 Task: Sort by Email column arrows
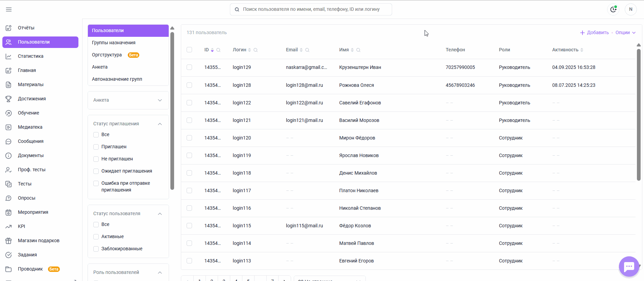301,50
